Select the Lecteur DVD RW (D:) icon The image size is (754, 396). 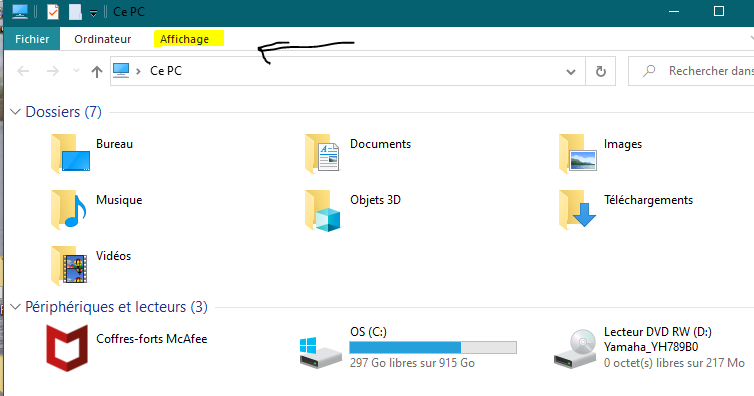[575, 349]
